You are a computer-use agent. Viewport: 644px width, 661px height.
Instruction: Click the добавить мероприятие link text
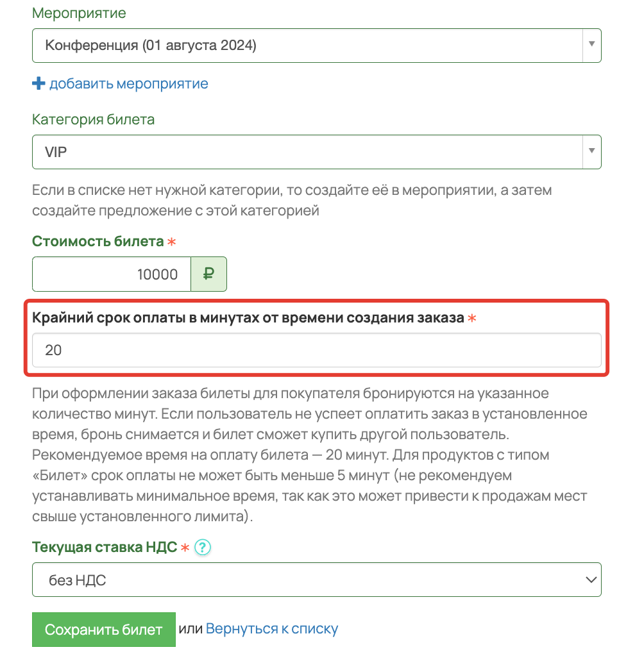pos(129,83)
